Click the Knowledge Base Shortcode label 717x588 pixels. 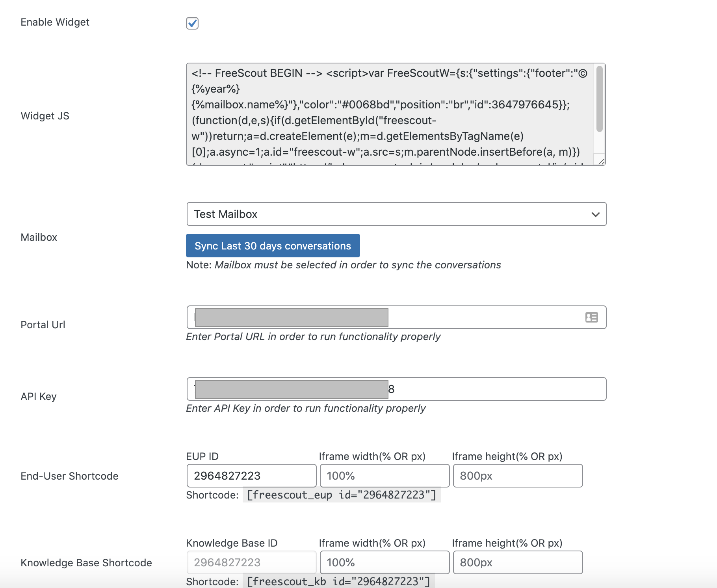pyautogui.click(x=86, y=563)
